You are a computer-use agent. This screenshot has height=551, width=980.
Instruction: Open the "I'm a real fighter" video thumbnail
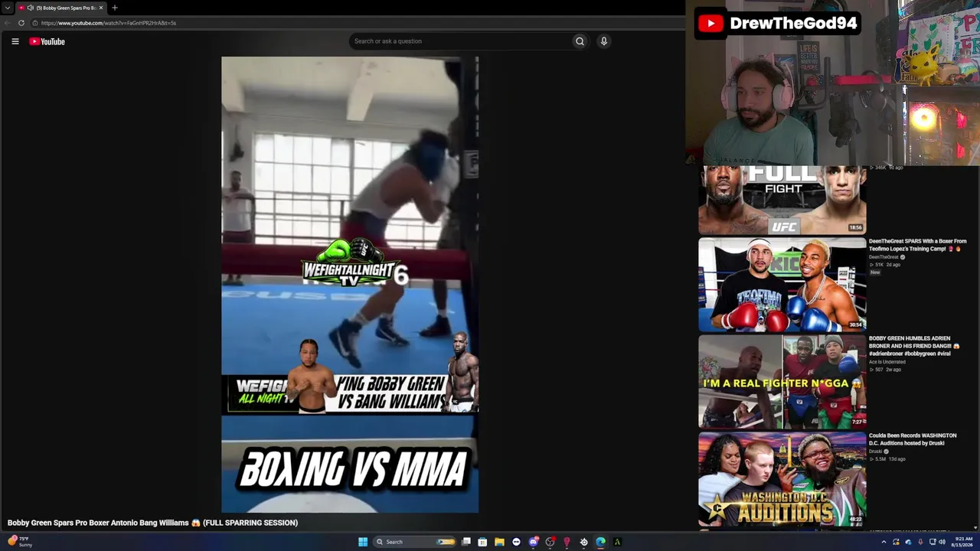[782, 382]
